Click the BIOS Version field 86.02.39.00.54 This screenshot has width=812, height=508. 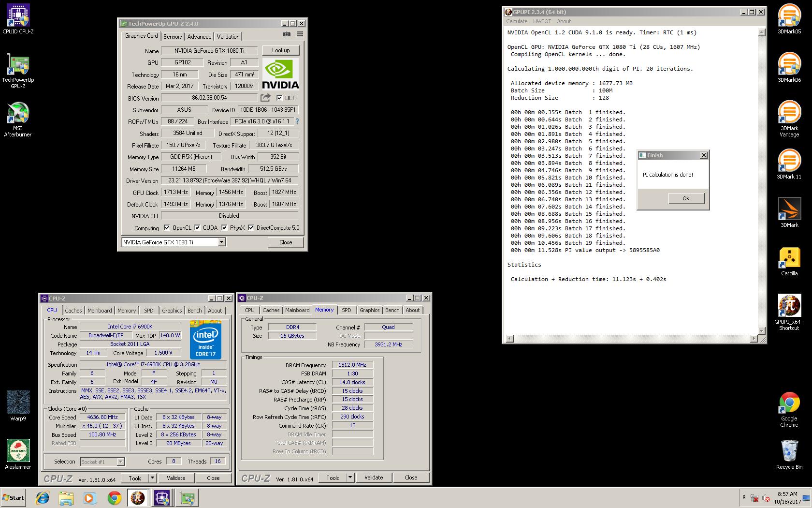[209, 98]
